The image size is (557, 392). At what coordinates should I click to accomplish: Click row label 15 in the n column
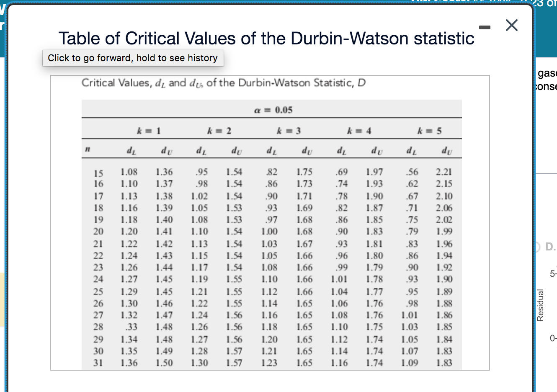point(98,173)
